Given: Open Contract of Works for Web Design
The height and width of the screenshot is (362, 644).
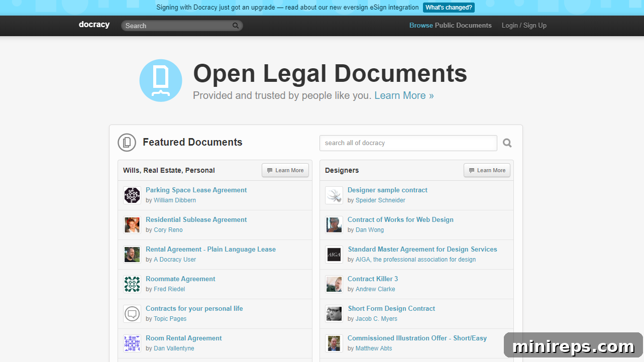Looking at the screenshot, I should 400,219.
